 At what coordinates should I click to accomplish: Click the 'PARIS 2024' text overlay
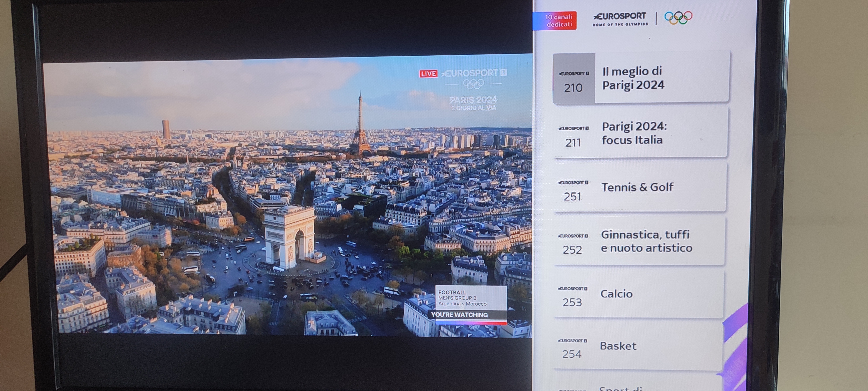pyautogui.click(x=473, y=100)
